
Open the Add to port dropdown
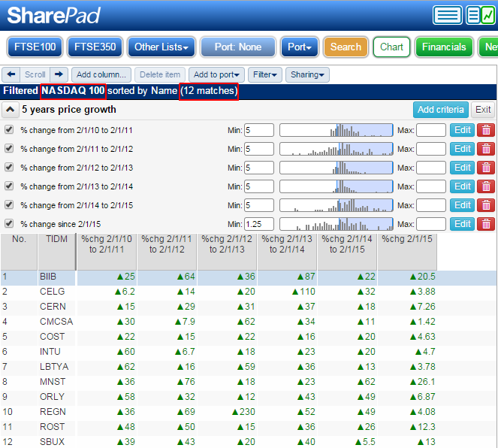pos(216,74)
